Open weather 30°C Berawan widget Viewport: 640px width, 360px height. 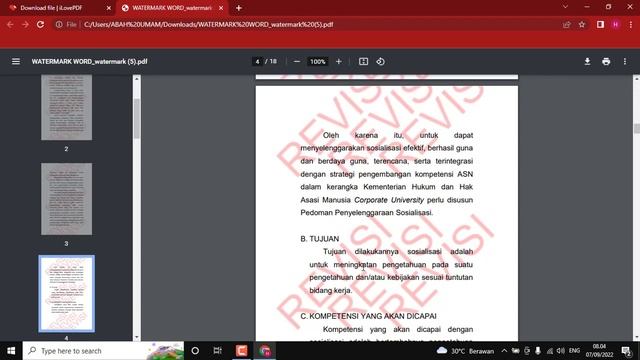(465, 351)
